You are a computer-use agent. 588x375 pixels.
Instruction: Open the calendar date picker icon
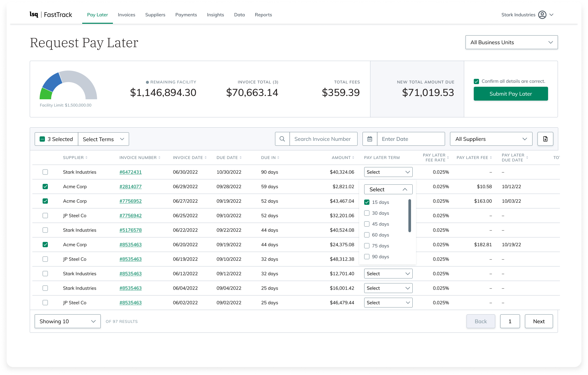tap(370, 139)
